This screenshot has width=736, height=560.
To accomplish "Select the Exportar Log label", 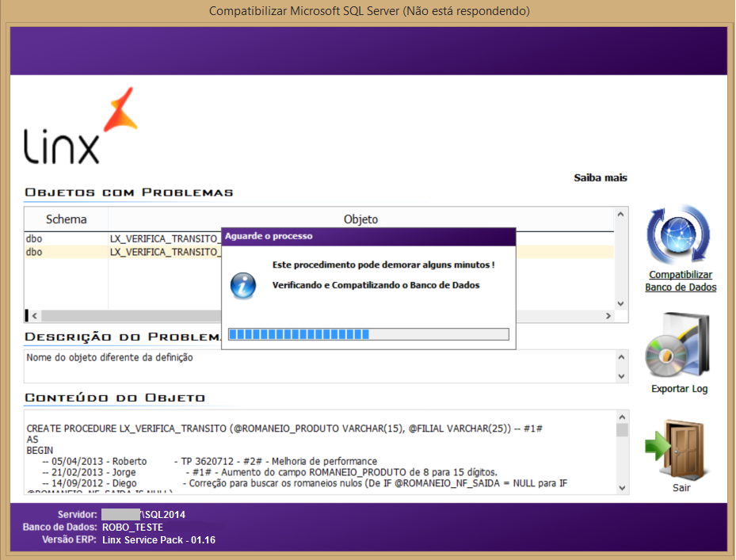I will (x=679, y=389).
